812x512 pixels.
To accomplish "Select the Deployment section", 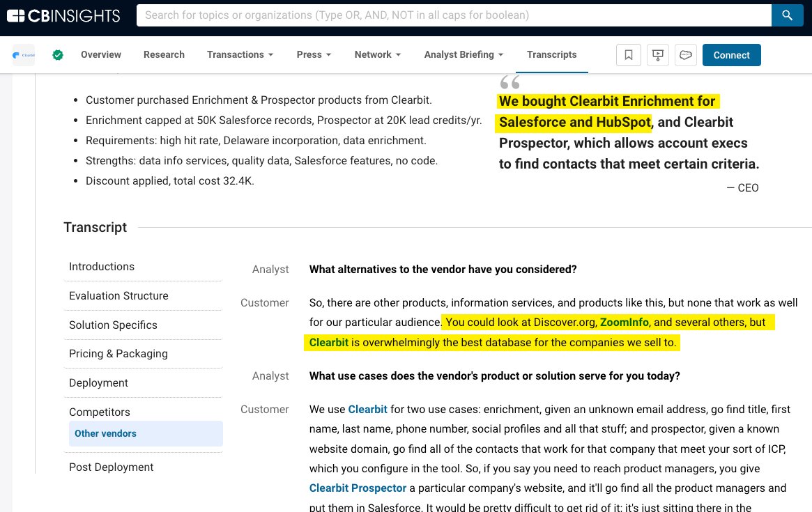I will [x=98, y=382].
